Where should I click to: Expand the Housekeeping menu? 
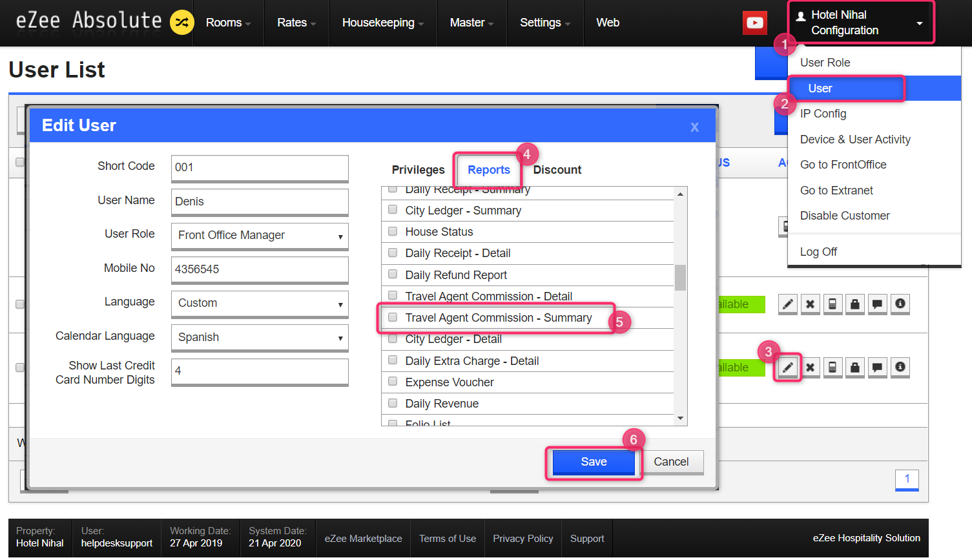[383, 23]
